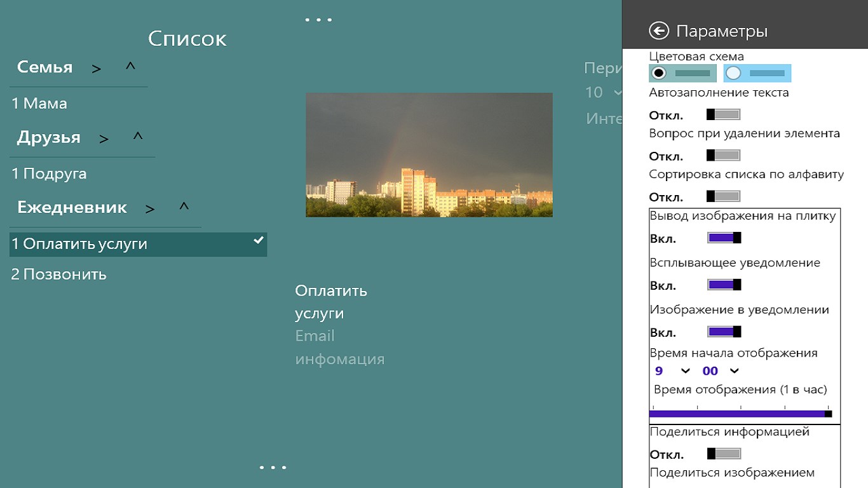
Task: Disable Всплывающее уведомление switch
Action: click(724, 285)
